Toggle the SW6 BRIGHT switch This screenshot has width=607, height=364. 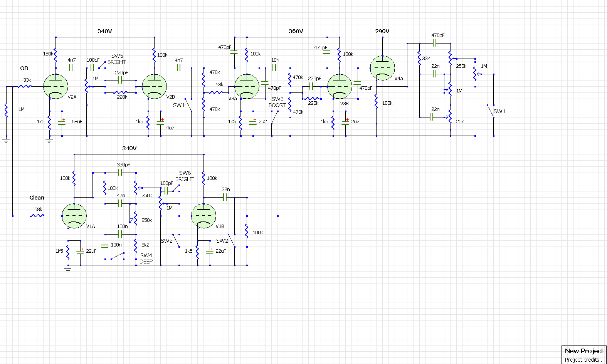pos(175,188)
